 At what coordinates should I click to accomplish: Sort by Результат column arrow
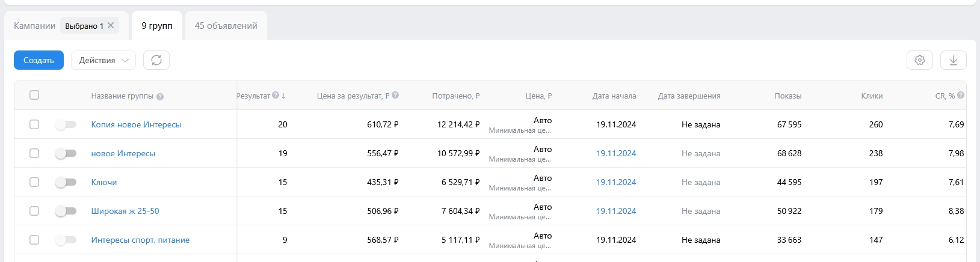pos(283,96)
